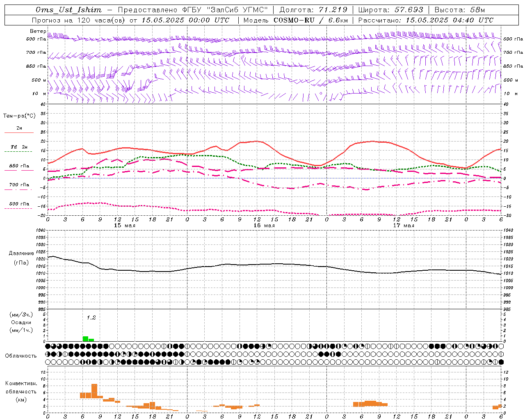Click the 'Высота: 58м' elevation text
Screen dimensions: 525x420
tap(459, 10)
